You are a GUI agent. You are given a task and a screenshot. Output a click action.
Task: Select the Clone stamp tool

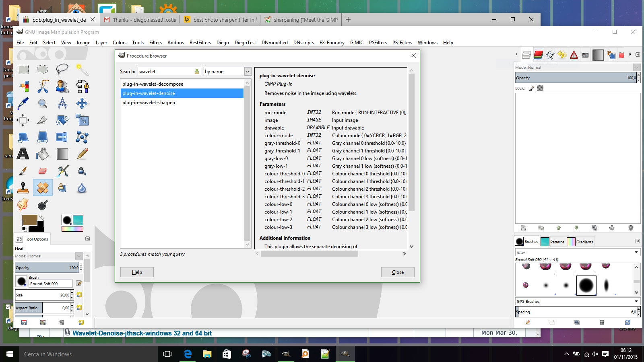pos(23,187)
